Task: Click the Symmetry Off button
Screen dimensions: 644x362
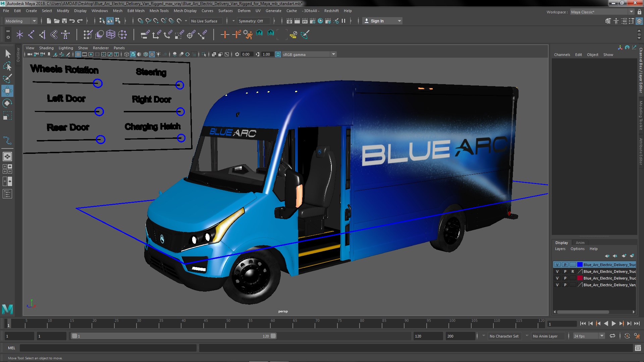Action: coord(251,21)
